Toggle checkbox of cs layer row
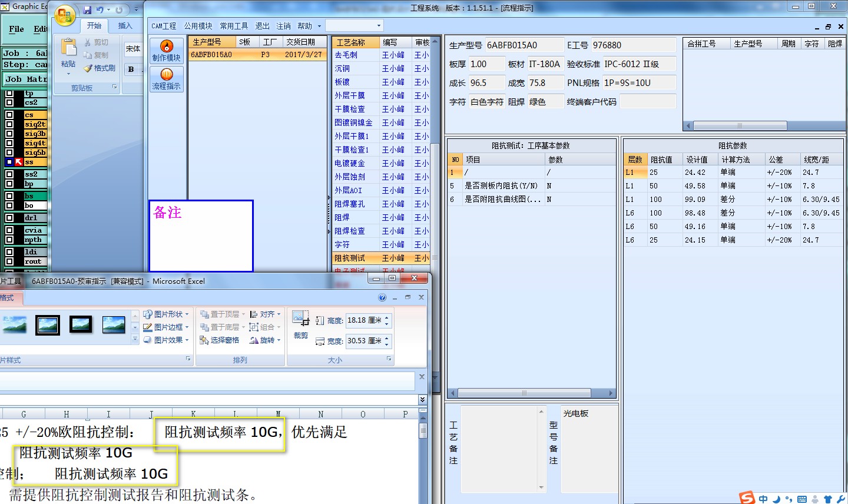Screen dimensions: 848x504 (x=9, y=115)
